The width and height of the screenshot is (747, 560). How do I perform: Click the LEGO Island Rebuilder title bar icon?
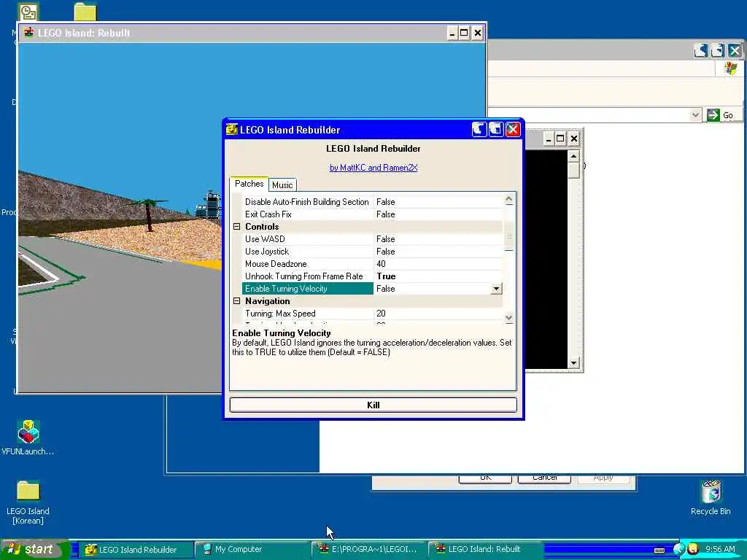click(231, 130)
